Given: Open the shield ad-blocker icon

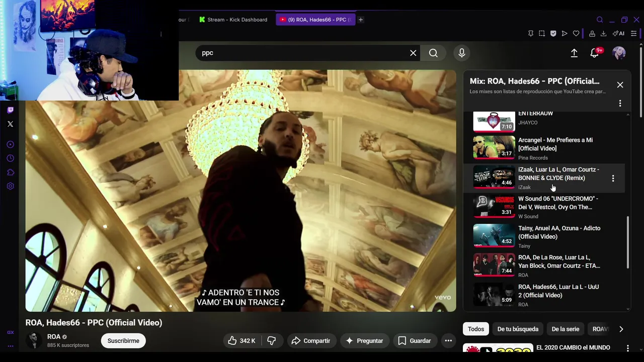Looking at the screenshot, I should 553,34.
